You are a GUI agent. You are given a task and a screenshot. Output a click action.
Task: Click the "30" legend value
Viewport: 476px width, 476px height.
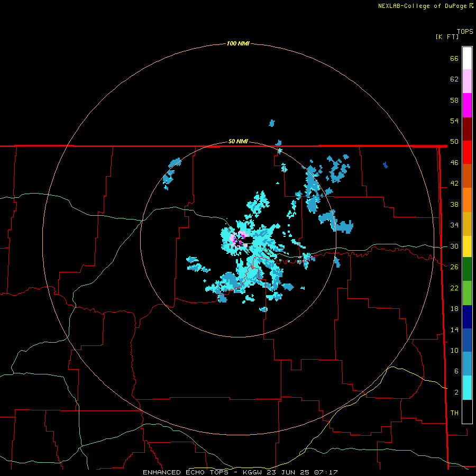click(454, 246)
